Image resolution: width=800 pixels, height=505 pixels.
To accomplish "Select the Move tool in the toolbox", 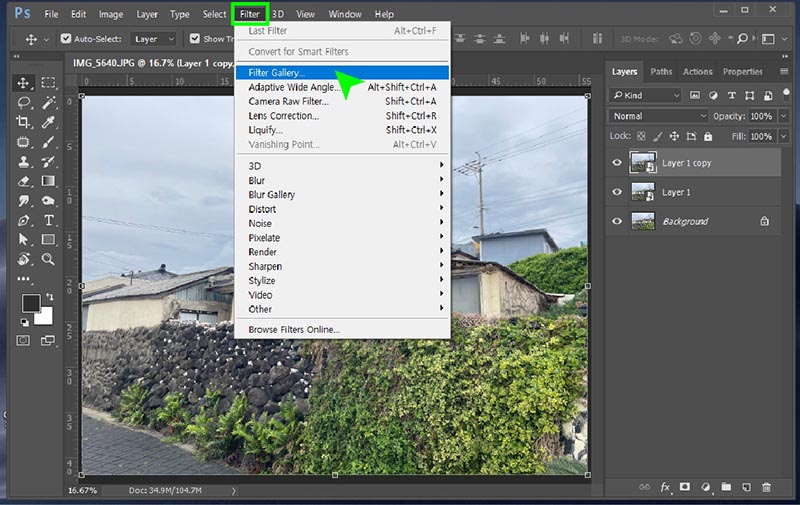I will [23, 83].
